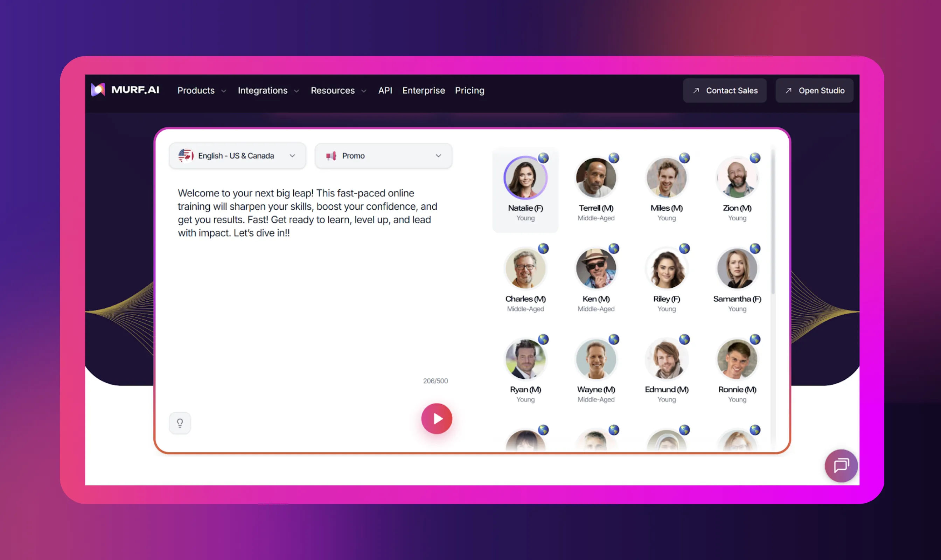The height and width of the screenshot is (560, 941).
Task: Click the Contact Sales button
Action: tap(725, 91)
